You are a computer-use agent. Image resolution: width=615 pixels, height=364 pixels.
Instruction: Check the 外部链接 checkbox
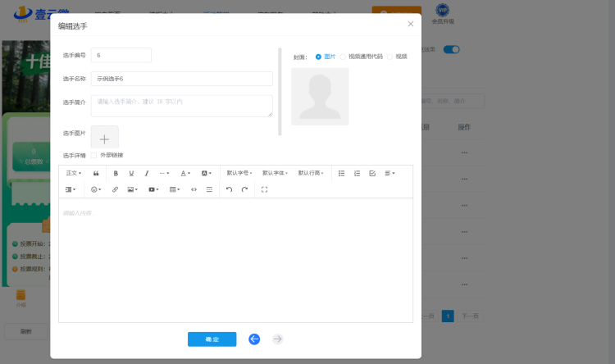tap(93, 155)
